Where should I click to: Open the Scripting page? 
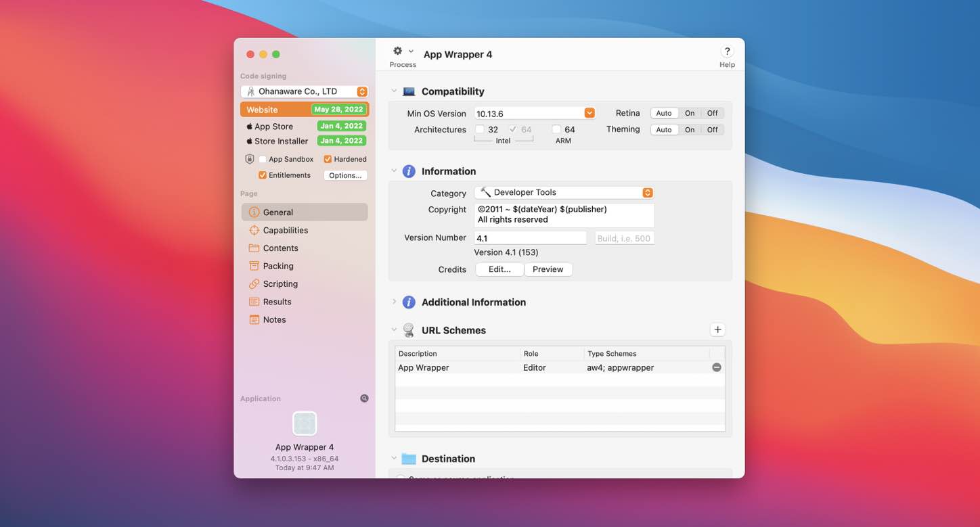(x=305, y=283)
